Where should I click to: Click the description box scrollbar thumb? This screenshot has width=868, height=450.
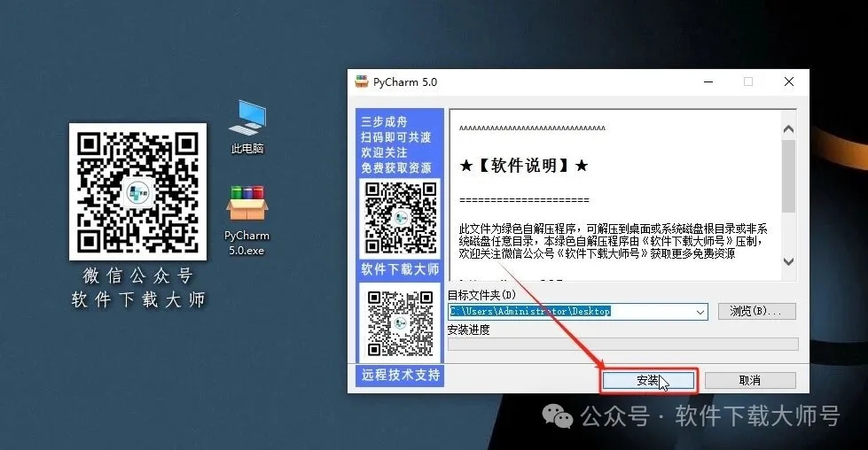click(x=789, y=175)
